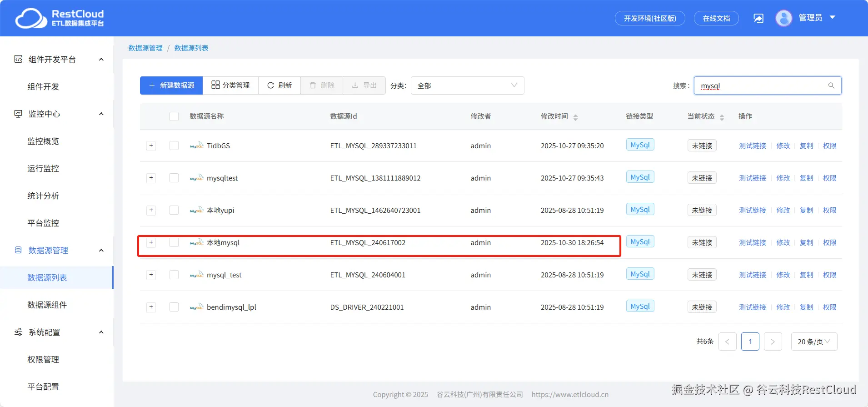Viewport: 868px width, 407px height.
Task: Check the TidbGS row checkbox
Action: pyautogui.click(x=174, y=146)
